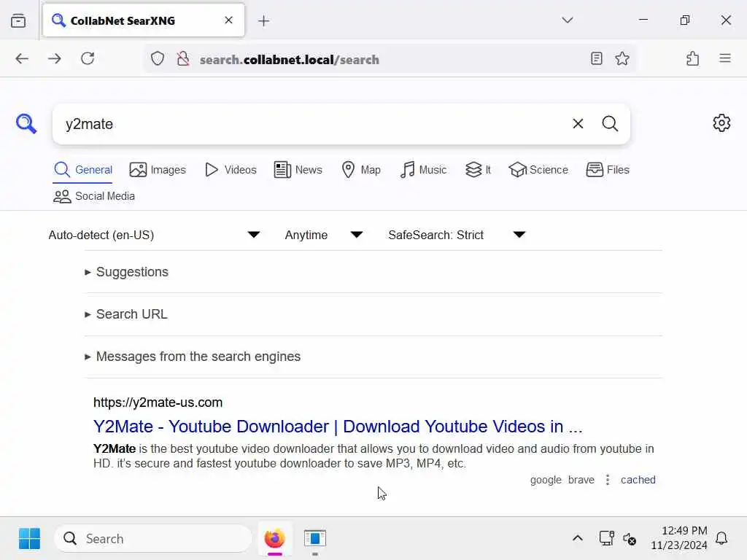Click brave engine label on result
Screen dimensions: 747x560
click(x=581, y=480)
